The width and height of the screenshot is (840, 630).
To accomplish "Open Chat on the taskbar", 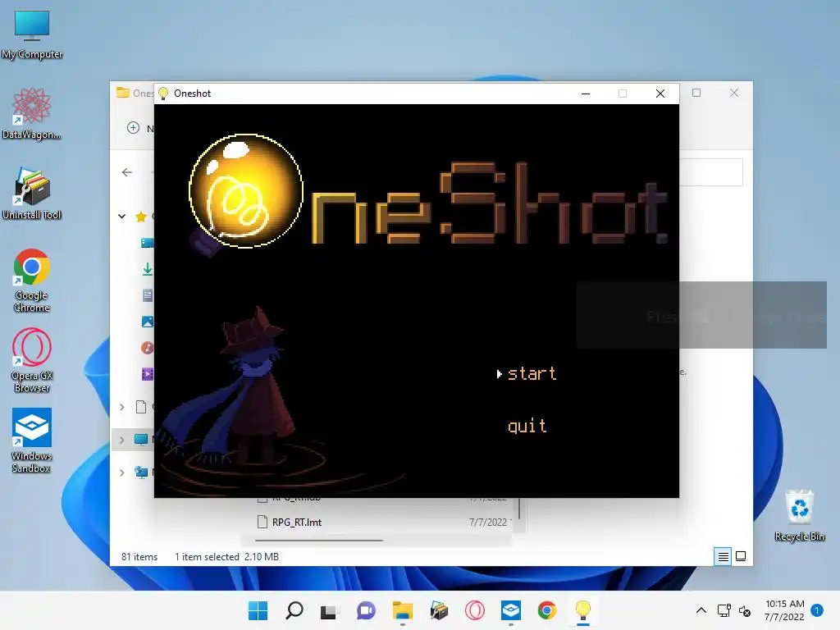I will click(366, 610).
